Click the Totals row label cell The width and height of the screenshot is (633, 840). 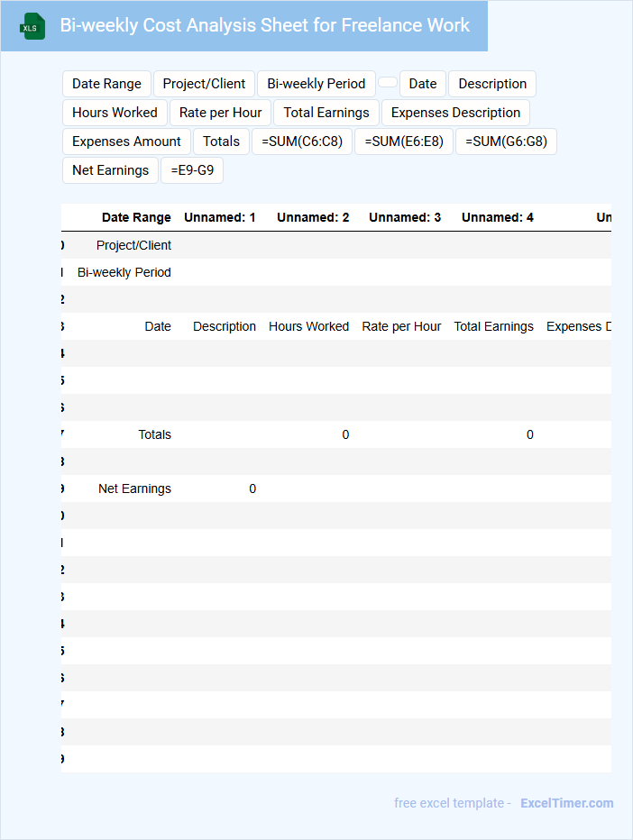pyautogui.click(x=154, y=434)
